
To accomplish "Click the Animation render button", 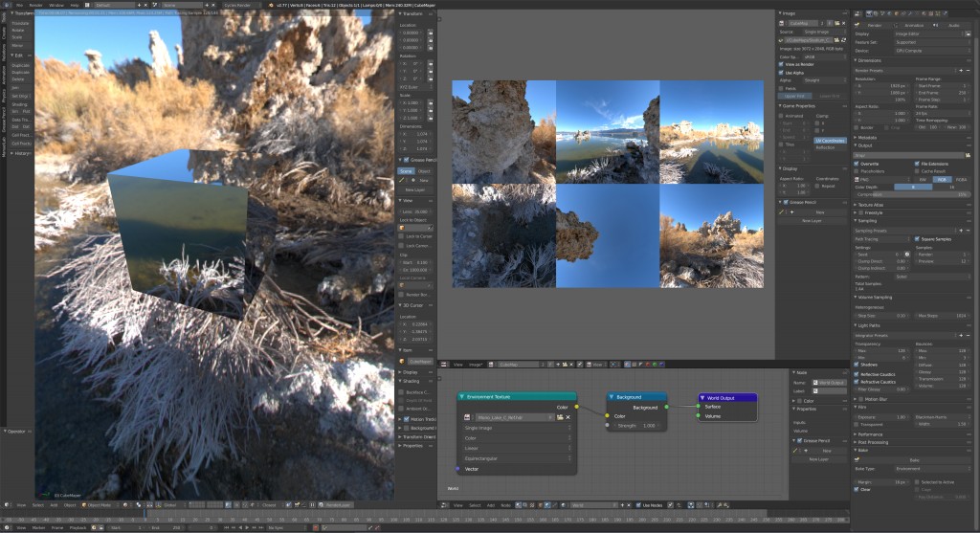I will [913, 26].
